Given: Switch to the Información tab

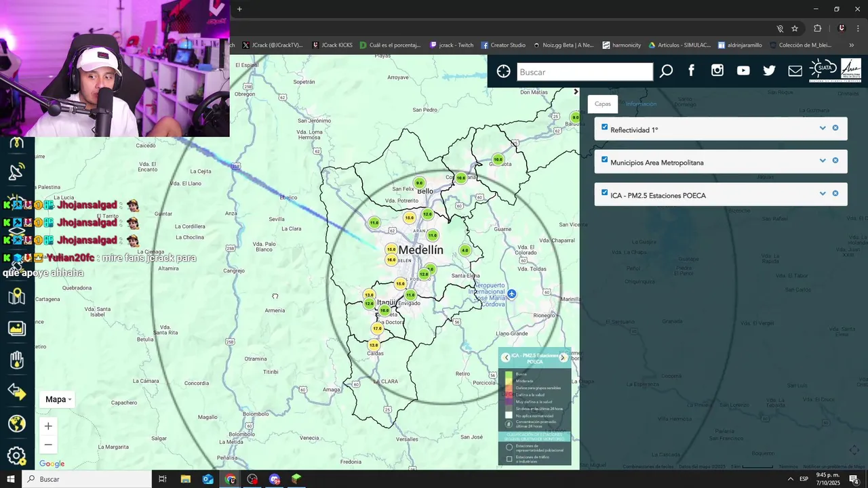Looking at the screenshot, I should point(641,104).
